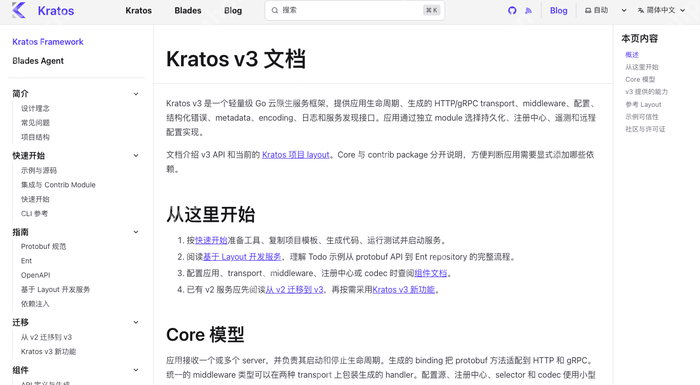Screen dimensions: 700x385
Task: Follow 快速开始 link in step 1
Action: pyautogui.click(x=211, y=240)
